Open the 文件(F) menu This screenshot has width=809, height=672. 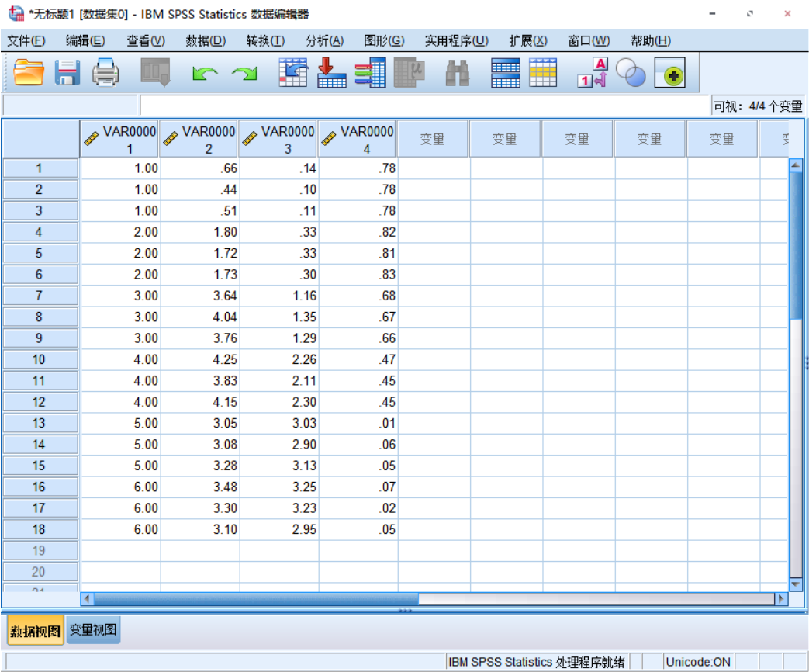click(x=26, y=41)
